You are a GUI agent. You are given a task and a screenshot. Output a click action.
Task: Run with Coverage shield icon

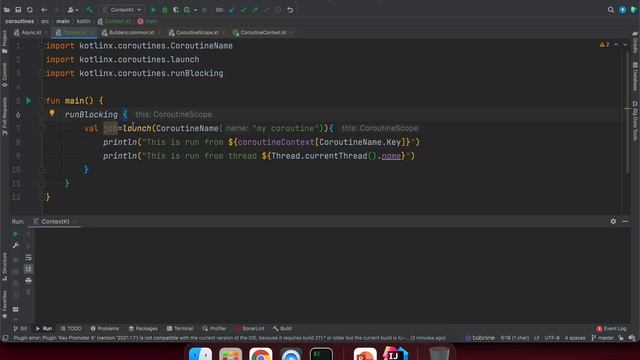tap(176, 10)
